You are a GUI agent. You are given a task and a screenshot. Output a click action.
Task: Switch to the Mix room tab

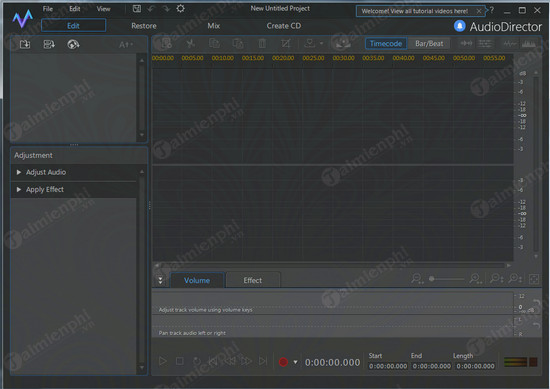(213, 26)
